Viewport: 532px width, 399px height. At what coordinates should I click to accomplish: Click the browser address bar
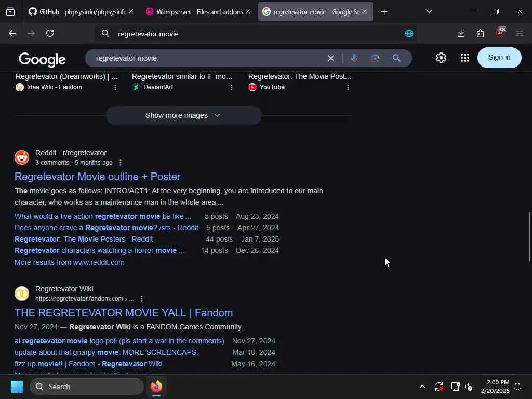point(255,34)
